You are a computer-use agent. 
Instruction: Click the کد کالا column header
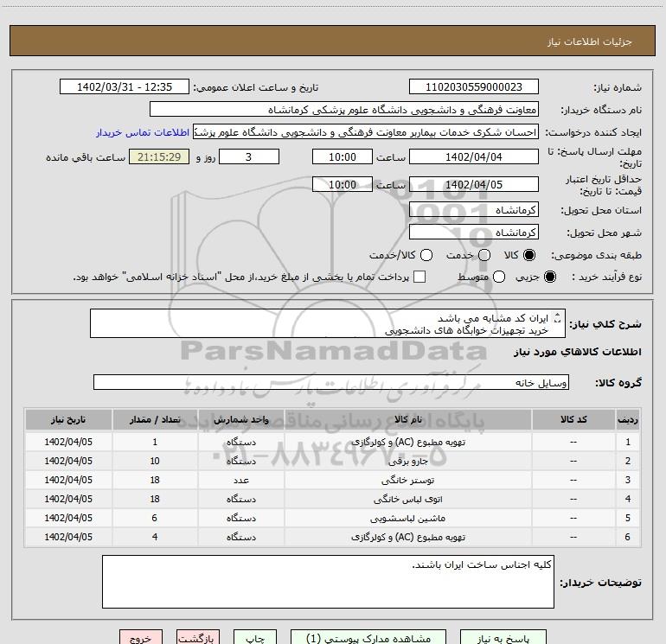[573, 419]
